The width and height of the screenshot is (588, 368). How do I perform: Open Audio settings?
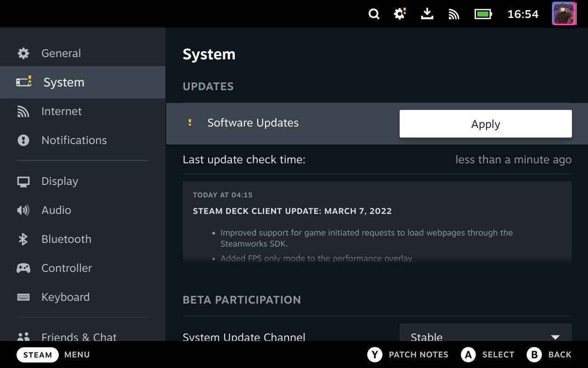83,210
